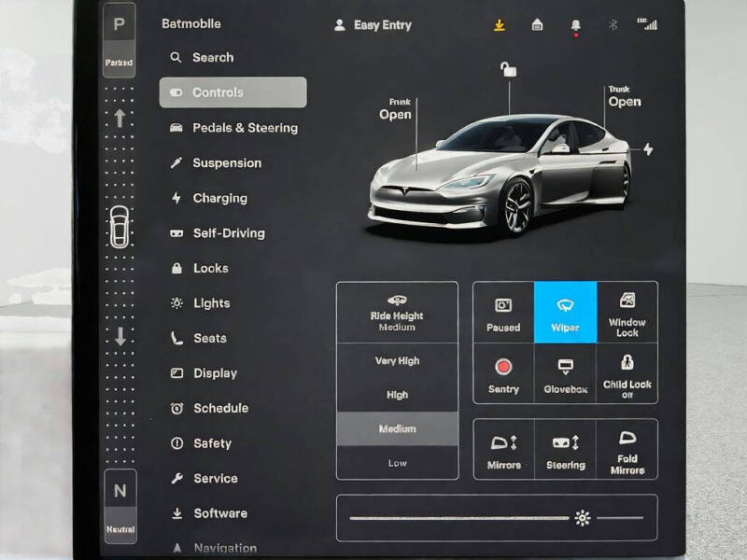The width and height of the screenshot is (747, 560).
Task: Select the Controls menu item
Action: tap(233, 92)
